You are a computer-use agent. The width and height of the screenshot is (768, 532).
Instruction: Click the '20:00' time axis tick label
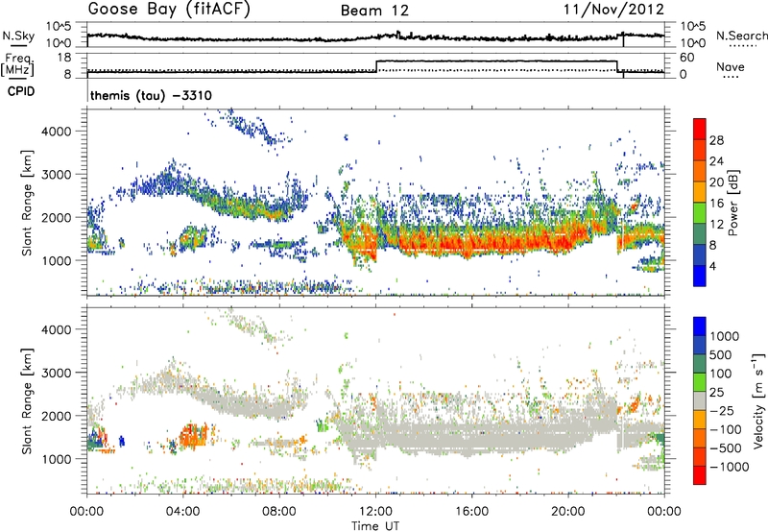pyautogui.click(x=567, y=512)
